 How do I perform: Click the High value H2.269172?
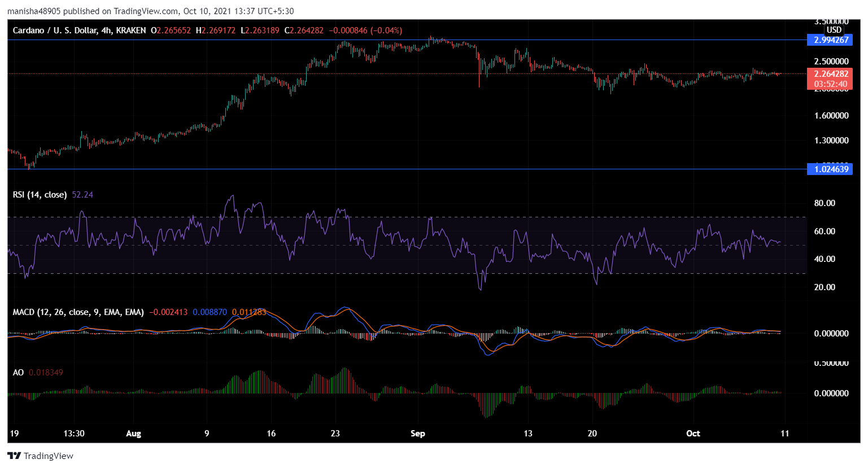tap(216, 30)
